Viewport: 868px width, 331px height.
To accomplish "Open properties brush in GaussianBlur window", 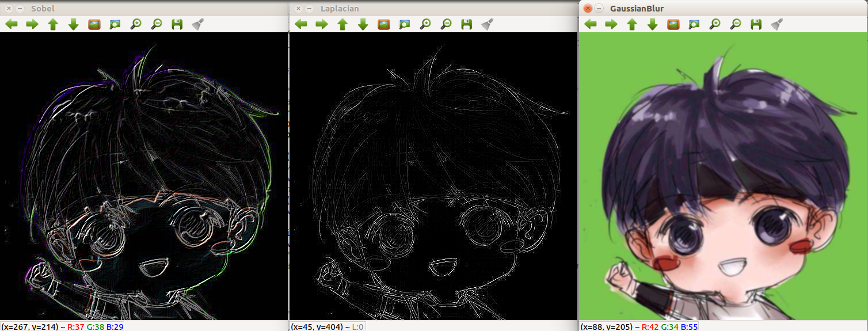I will tap(777, 24).
